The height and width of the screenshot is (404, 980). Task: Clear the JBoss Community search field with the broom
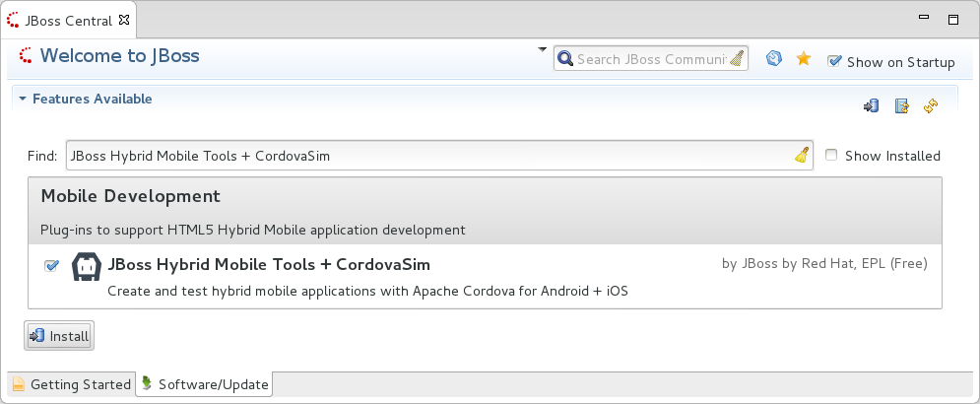coord(738,58)
